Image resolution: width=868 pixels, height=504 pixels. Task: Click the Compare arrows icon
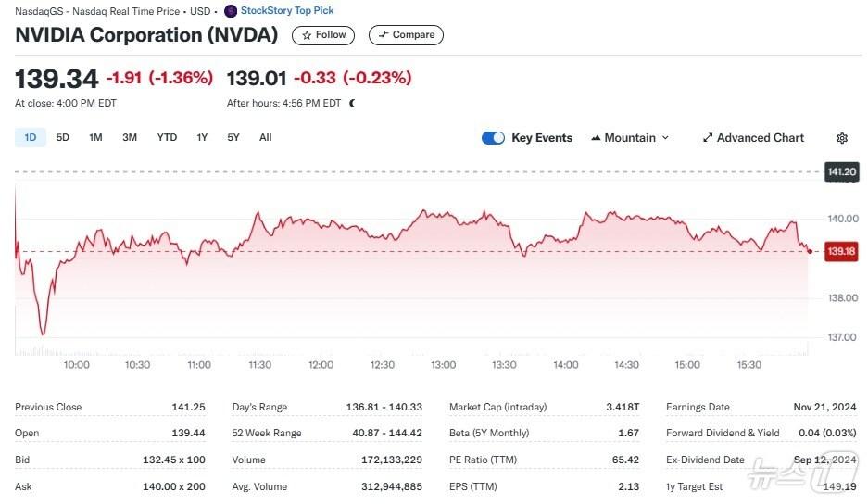[382, 35]
